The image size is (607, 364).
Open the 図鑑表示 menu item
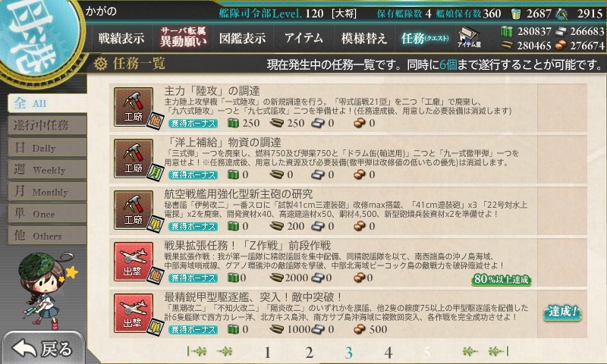(x=242, y=38)
